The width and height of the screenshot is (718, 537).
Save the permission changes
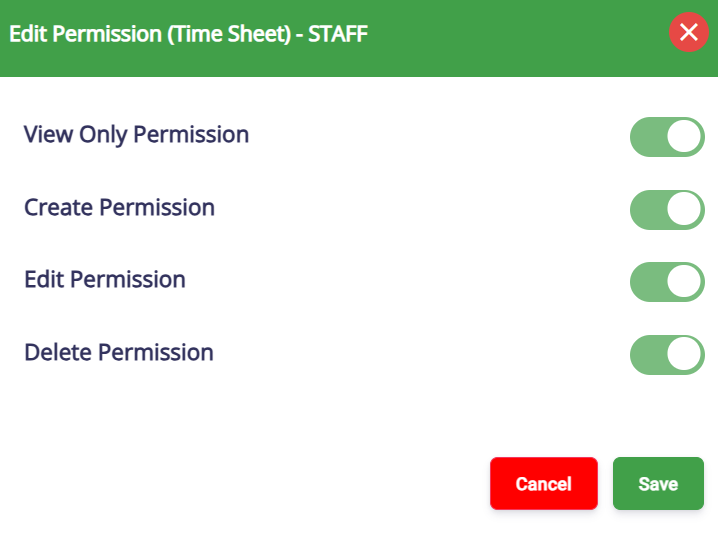658,484
